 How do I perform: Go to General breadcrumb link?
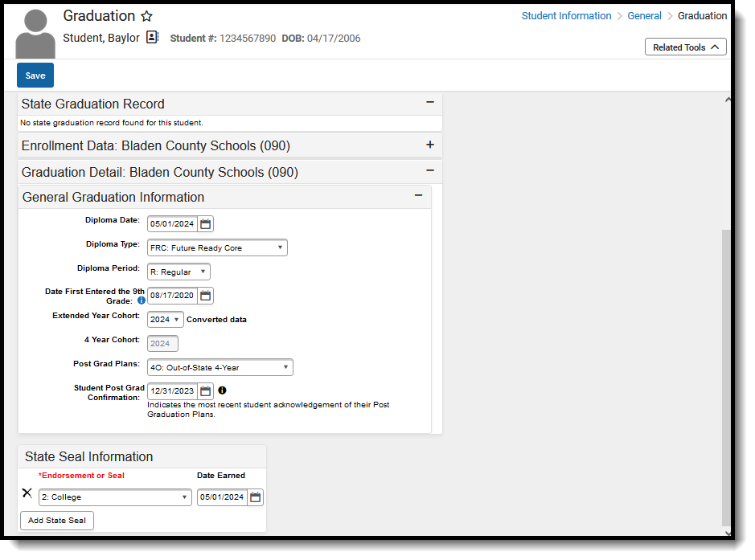pos(644,16)
